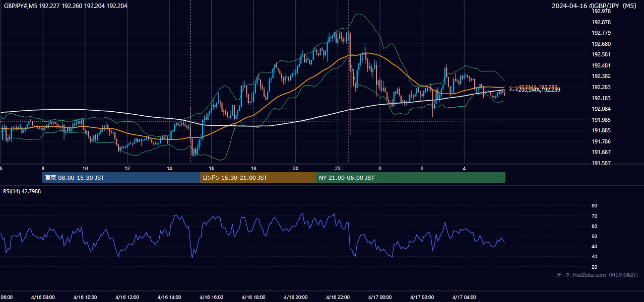This screenshot has width=644, height=302.
Task: Click hour label 18 under the price chart
Action: (x=253, y=168)
